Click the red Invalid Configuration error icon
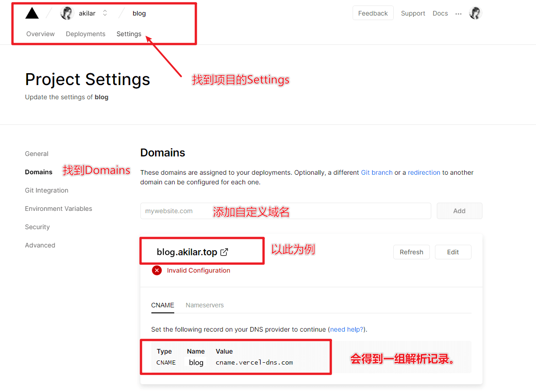This screenshot has height=392, width=536. click(157, 270)
